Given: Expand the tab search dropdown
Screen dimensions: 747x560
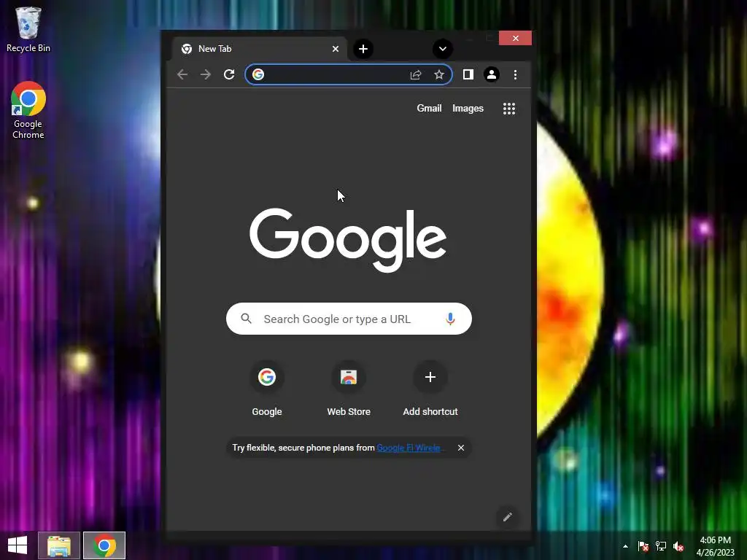Looking at the screenshot, I should (443, 49).
